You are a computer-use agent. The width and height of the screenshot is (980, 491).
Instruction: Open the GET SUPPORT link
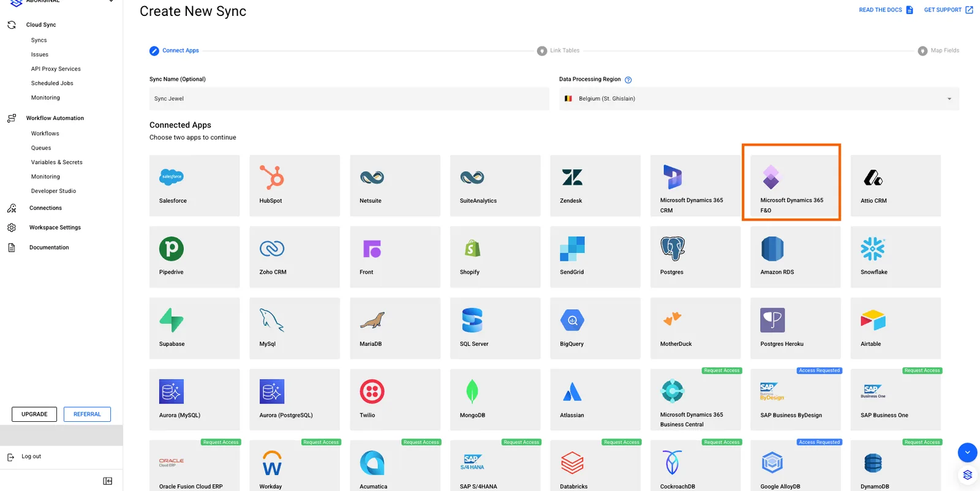pos(948,10)
